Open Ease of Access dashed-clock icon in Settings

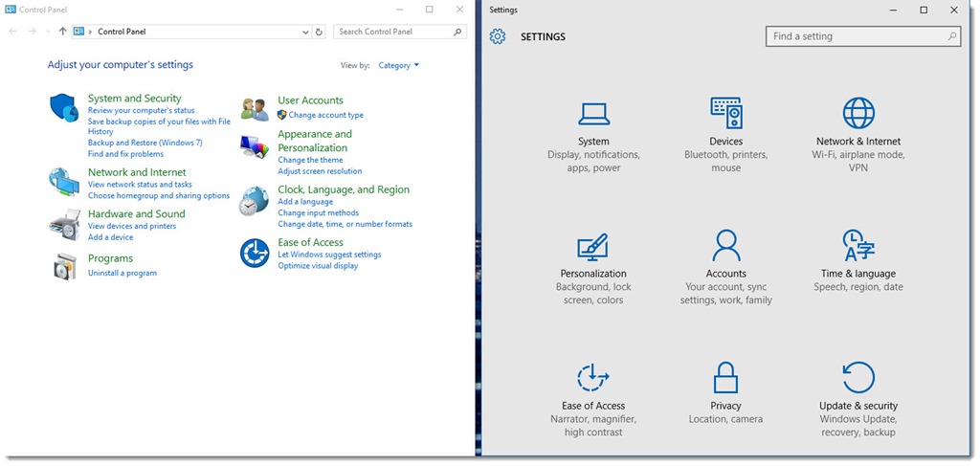pos(592,377)
